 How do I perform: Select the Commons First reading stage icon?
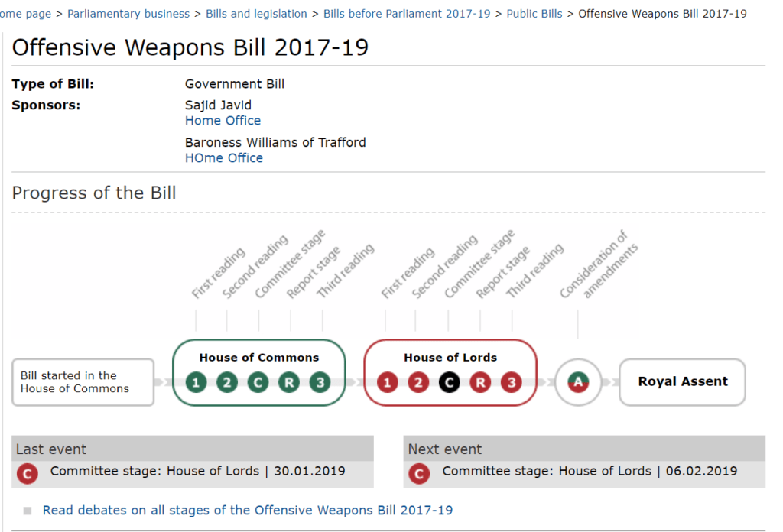pyautogui.click(x=195, y=382)
